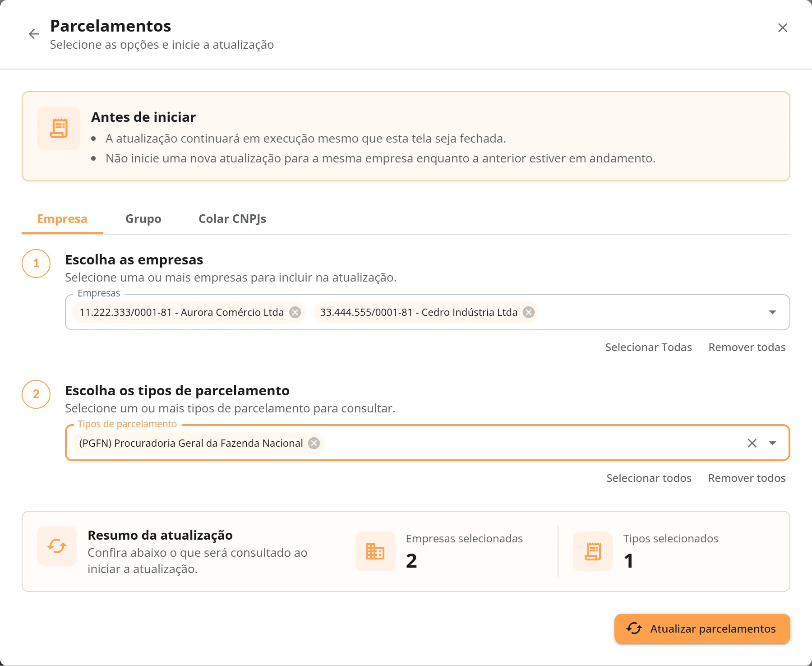Remove the Aurora Comércio Ltda chip
Screen dimensions: 812x666
[x=295, y=312]
